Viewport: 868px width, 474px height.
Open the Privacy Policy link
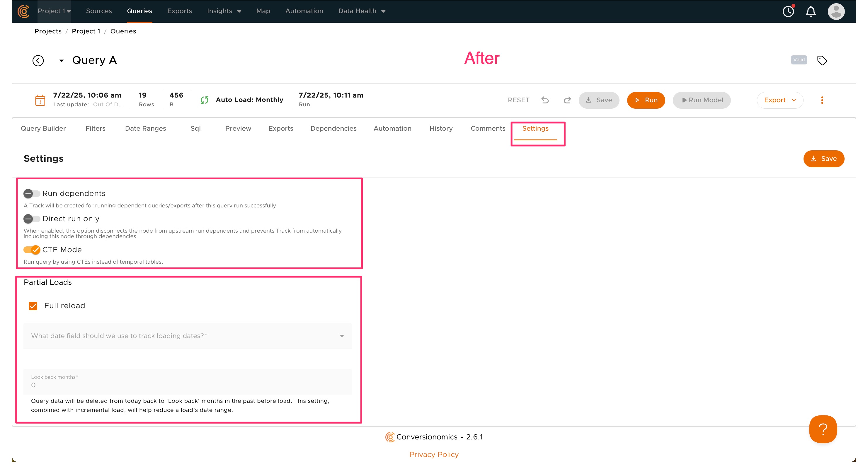point(434,454)
